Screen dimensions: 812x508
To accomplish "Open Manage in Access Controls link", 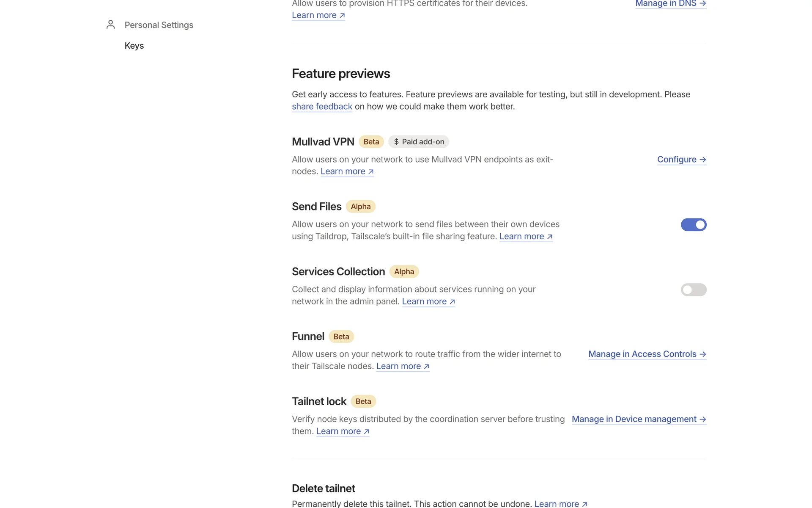I will tap(647, 354).
